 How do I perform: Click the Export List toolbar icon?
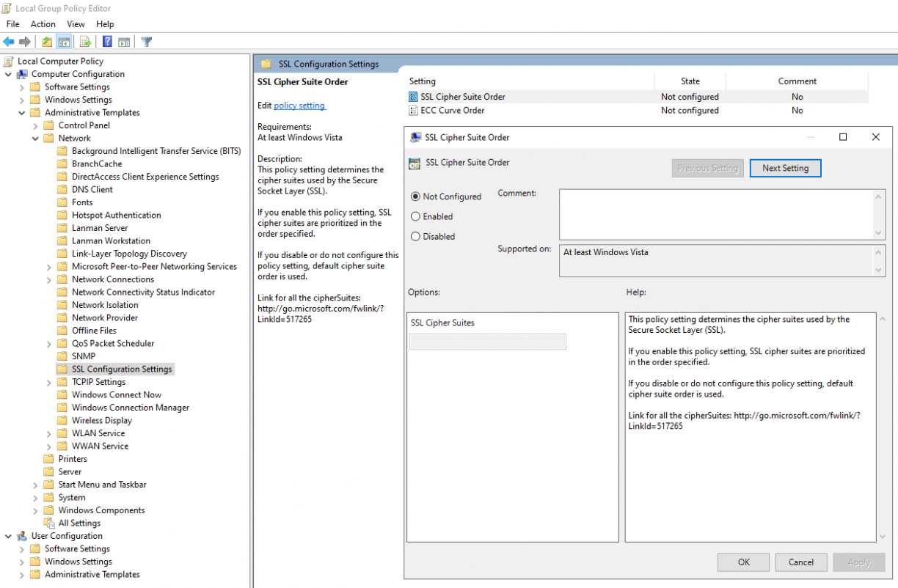[85, 42]
